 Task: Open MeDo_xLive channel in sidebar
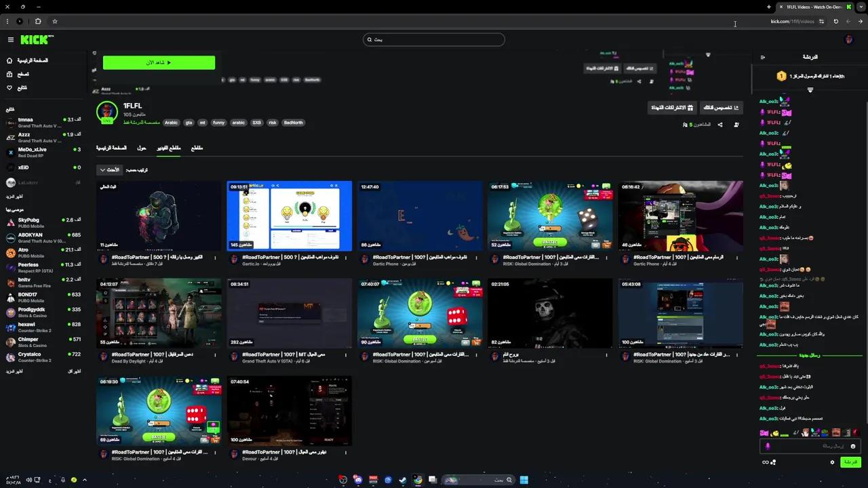pyautogui.click(x=43, y=152)
